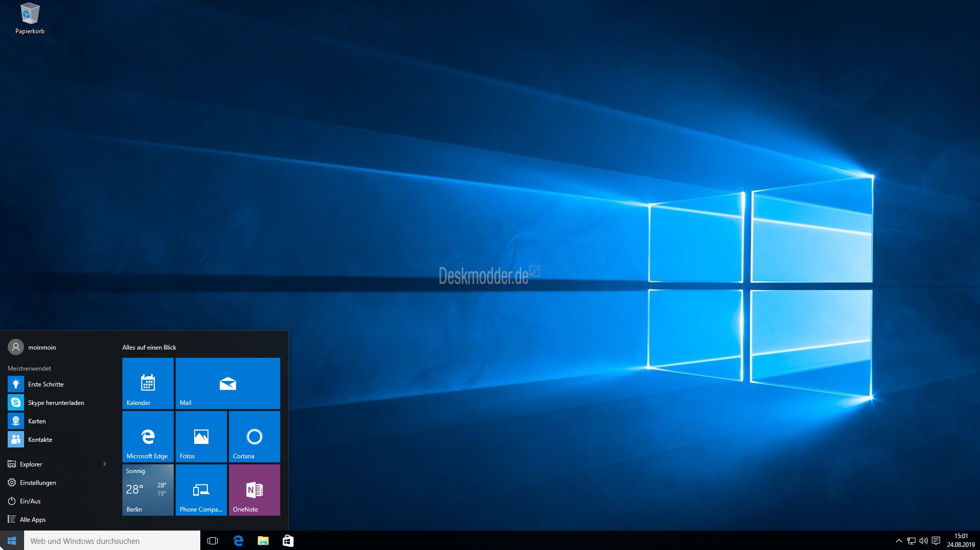This screenshot has width=980, height=550.
Task: Open the Berlin weather tile
Action: coord(148,490)
